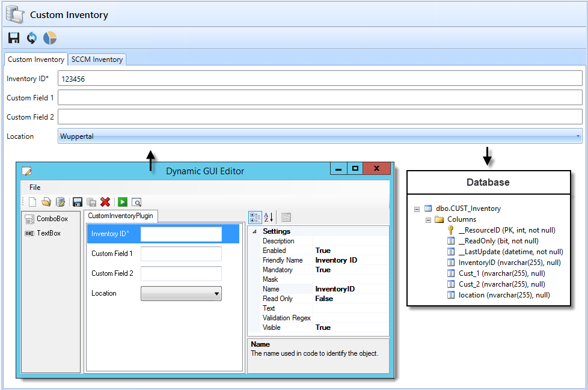
Task: Click the open folder icon in editor toolbar
Action: pyautogui.click(x=46, y=203)
